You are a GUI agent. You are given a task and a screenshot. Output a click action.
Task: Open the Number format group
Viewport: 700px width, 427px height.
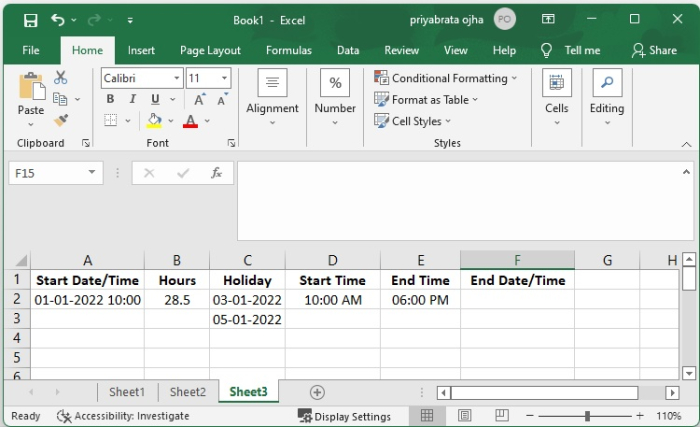click(x=335, y=98)
